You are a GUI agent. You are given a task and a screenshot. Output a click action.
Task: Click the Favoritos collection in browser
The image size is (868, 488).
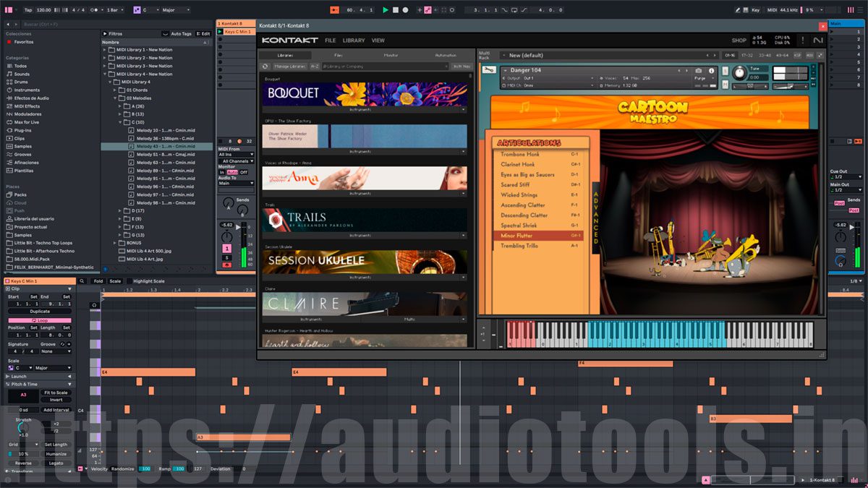pyautogui.click(x=24, y=42)
